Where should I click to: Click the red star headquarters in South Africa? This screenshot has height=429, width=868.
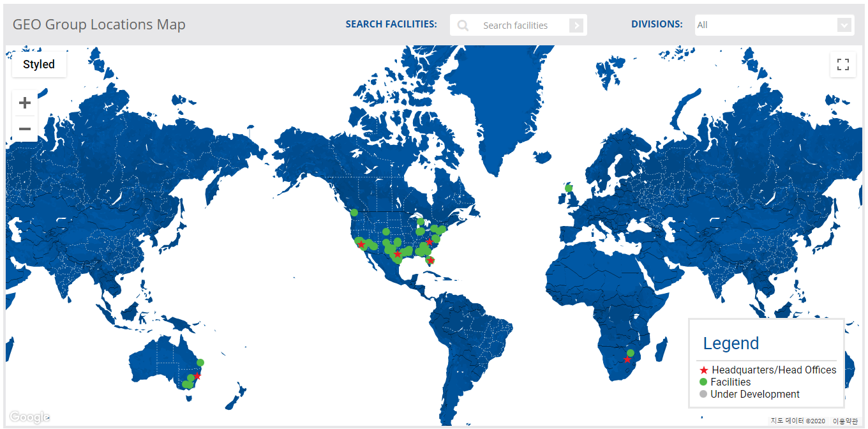point(627,359)
